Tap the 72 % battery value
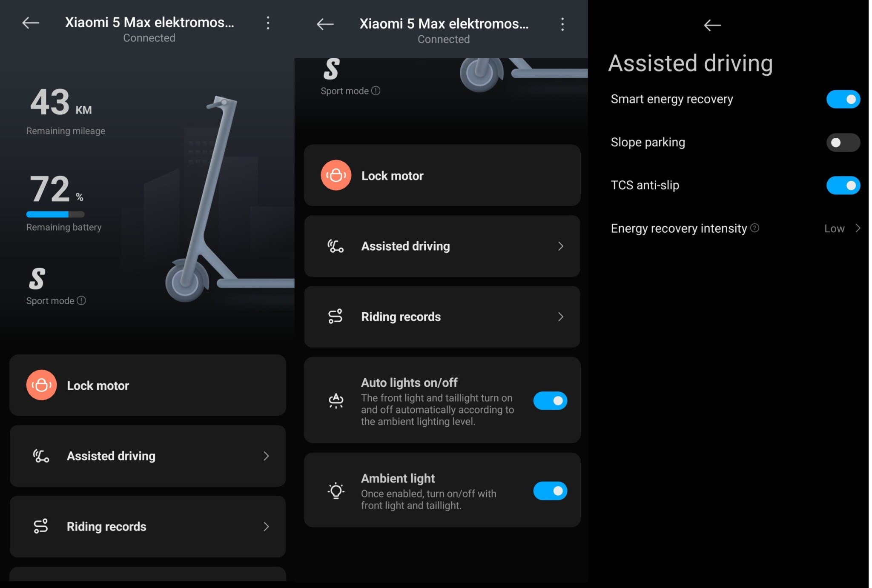 tap(57, 189)
